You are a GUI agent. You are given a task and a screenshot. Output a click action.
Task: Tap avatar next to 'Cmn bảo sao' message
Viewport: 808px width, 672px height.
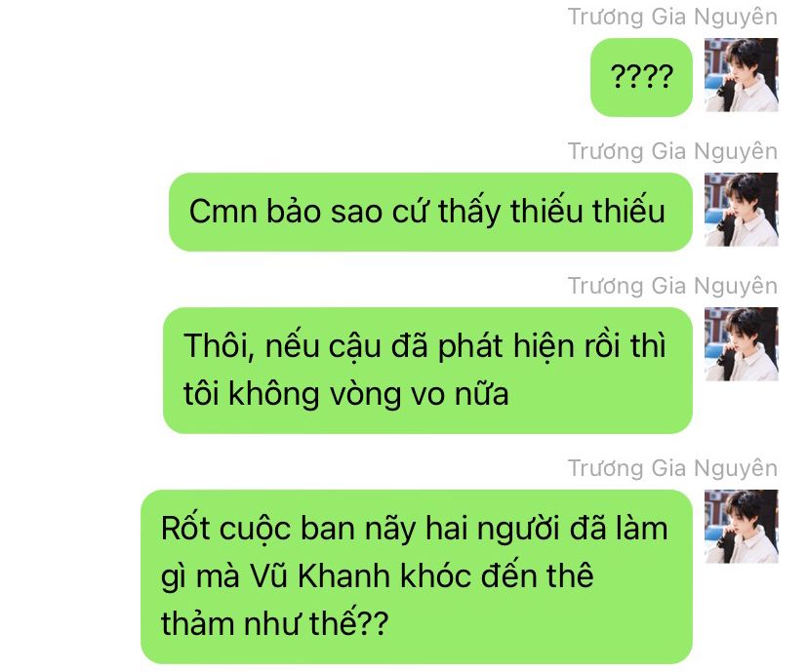pyautogui.click(x=741, y=210)
